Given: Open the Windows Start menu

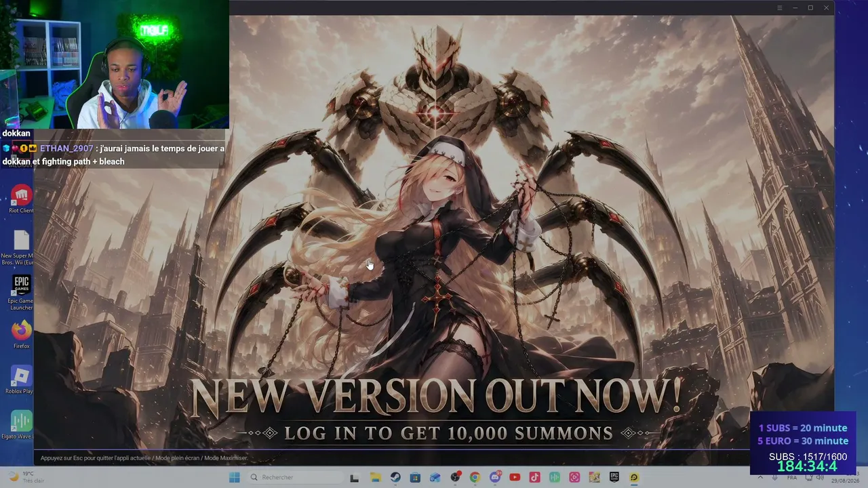Looking at the screenshot, I should [x=235, y=478].
